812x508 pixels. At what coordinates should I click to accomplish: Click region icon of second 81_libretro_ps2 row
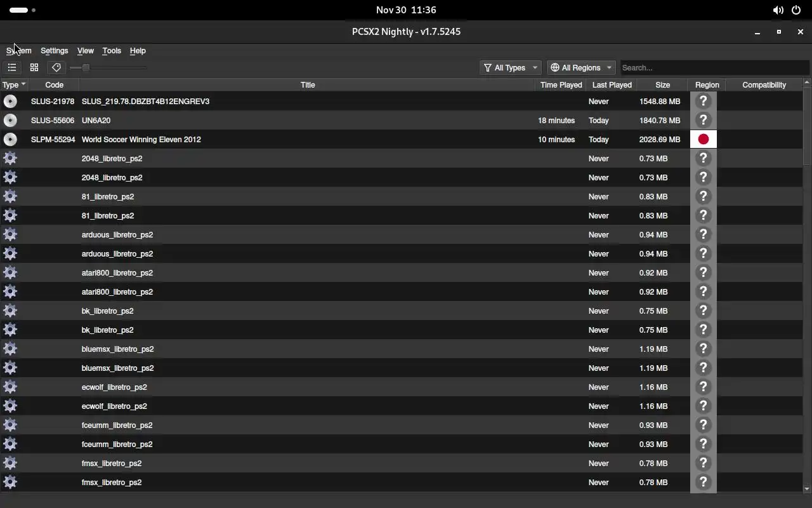pos(703,215)
